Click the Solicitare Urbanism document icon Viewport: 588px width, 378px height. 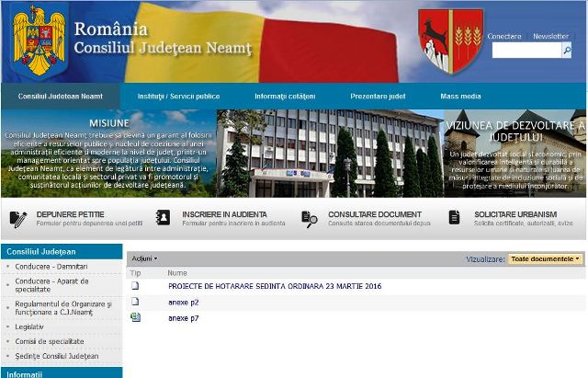[454, 218]
